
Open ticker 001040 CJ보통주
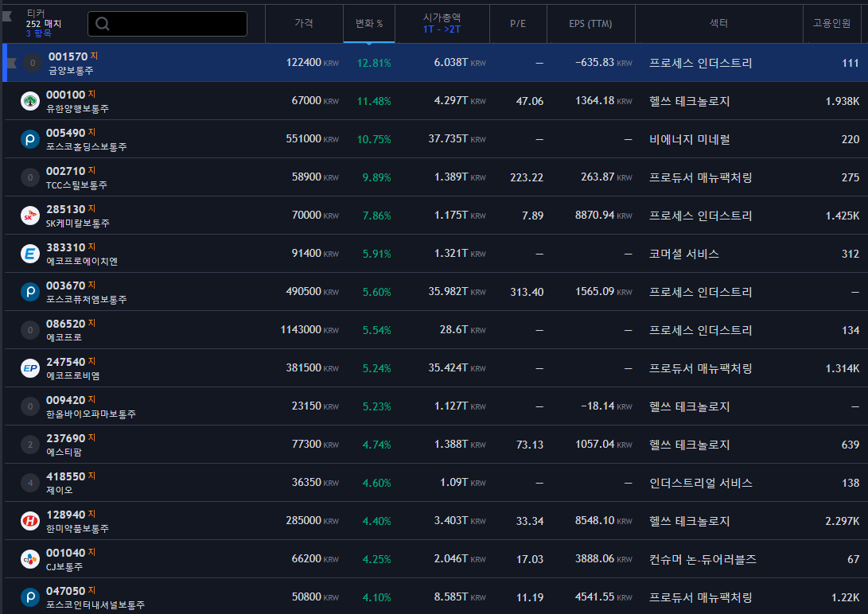coord(70,559)
